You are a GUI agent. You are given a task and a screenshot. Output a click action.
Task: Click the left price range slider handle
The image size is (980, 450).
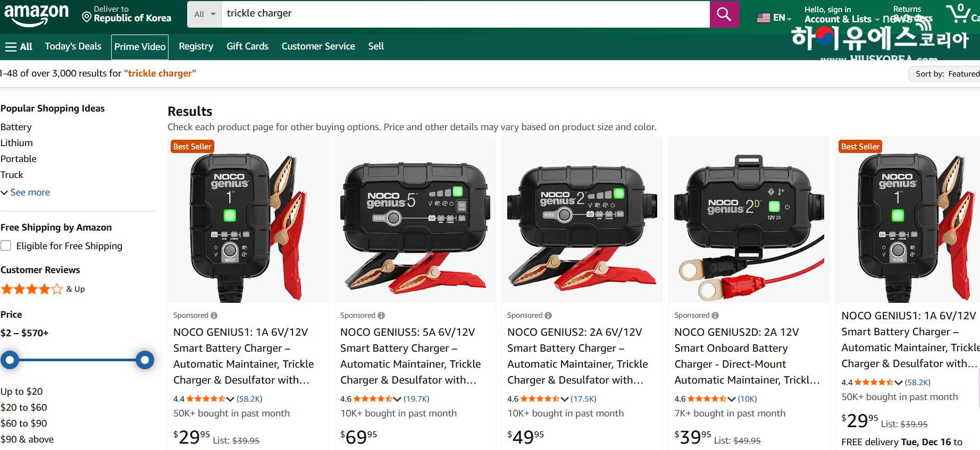[10, 360]
